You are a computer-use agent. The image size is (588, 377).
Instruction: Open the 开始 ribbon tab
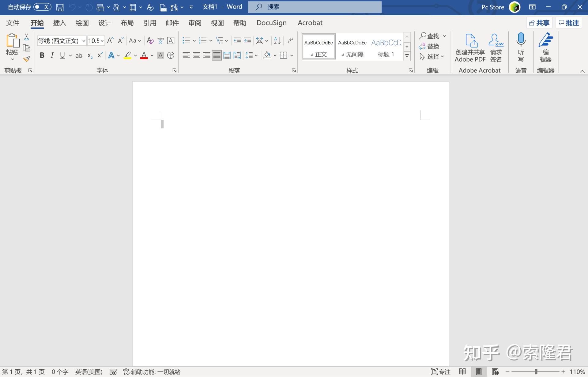[x=37, y=23]
